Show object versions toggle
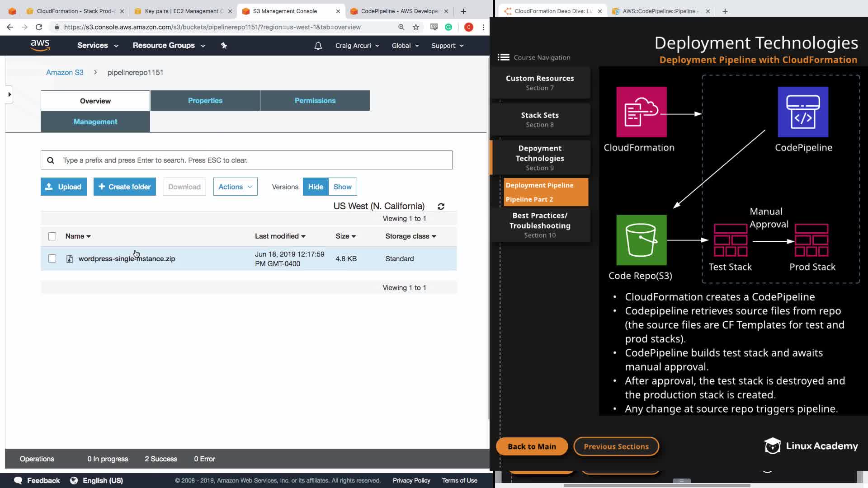 click(x=342, y=187)
